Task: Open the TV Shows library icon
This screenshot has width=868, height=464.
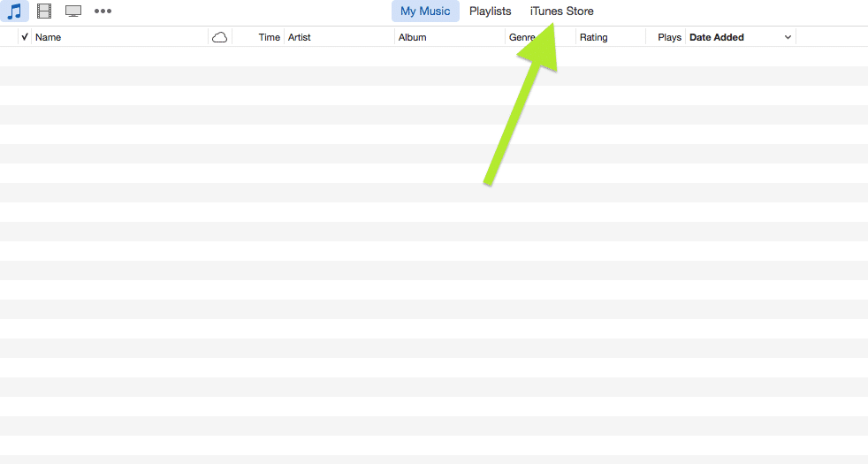Action: tap(73, 11)
